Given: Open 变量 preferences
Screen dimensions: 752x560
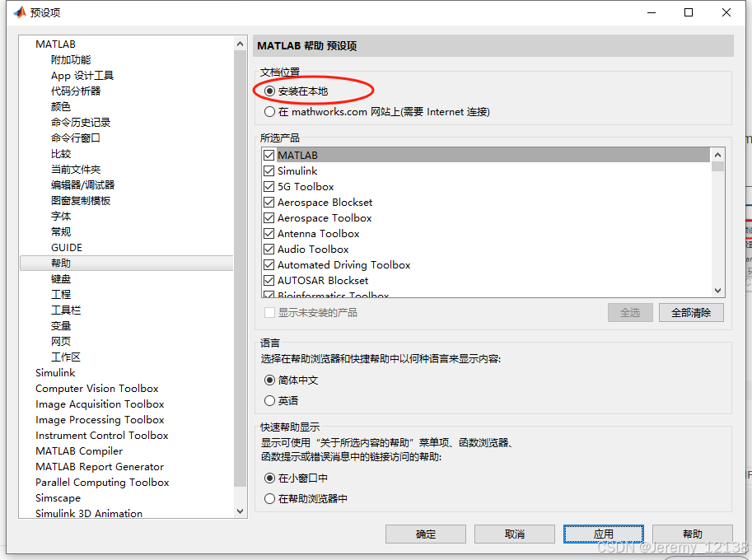Looking at the screenshot, I should pos(61,326).
